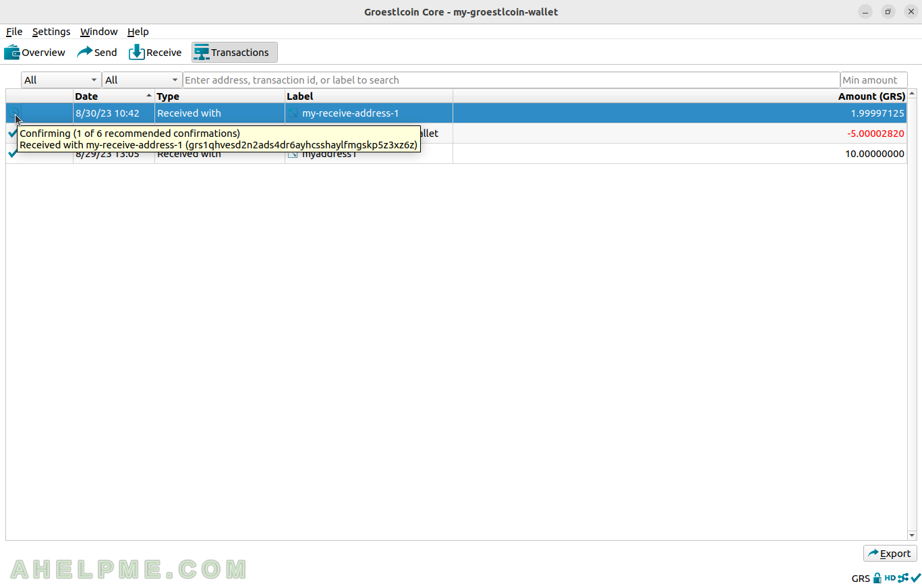This screenshot has width=922, height=588.
Task: Select the 10.00000000 amount cell
Action: (680, 154)
